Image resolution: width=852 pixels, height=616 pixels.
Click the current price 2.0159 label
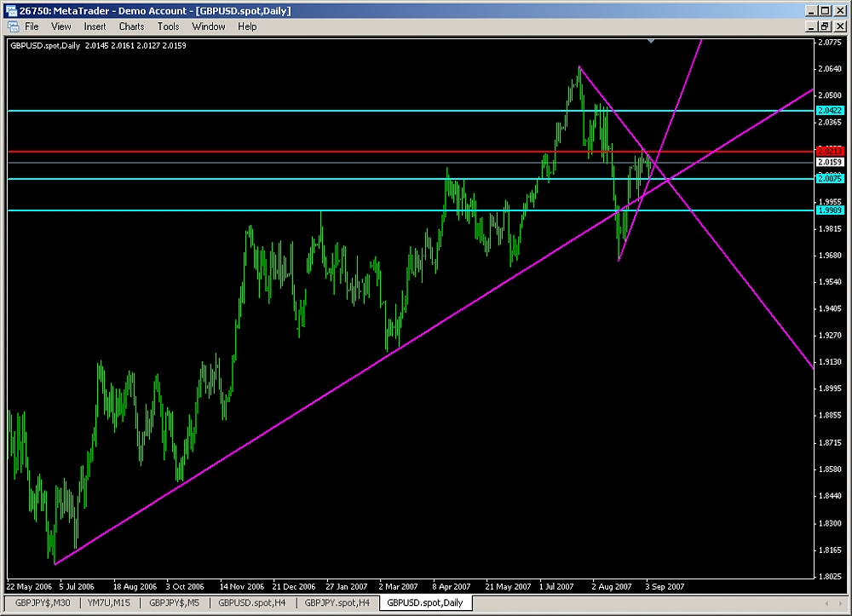[830, 162]
